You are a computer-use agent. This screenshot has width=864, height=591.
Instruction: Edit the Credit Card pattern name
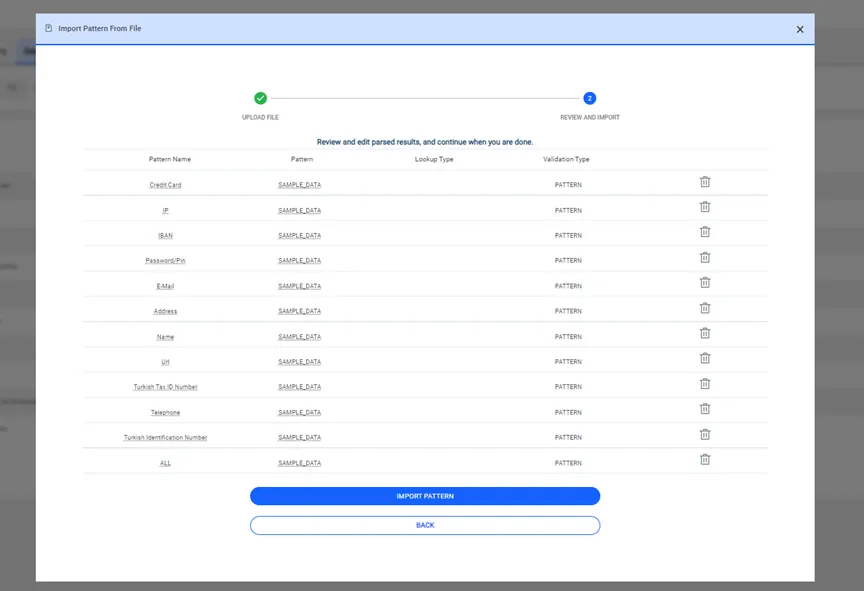click(x=165, y=185)
